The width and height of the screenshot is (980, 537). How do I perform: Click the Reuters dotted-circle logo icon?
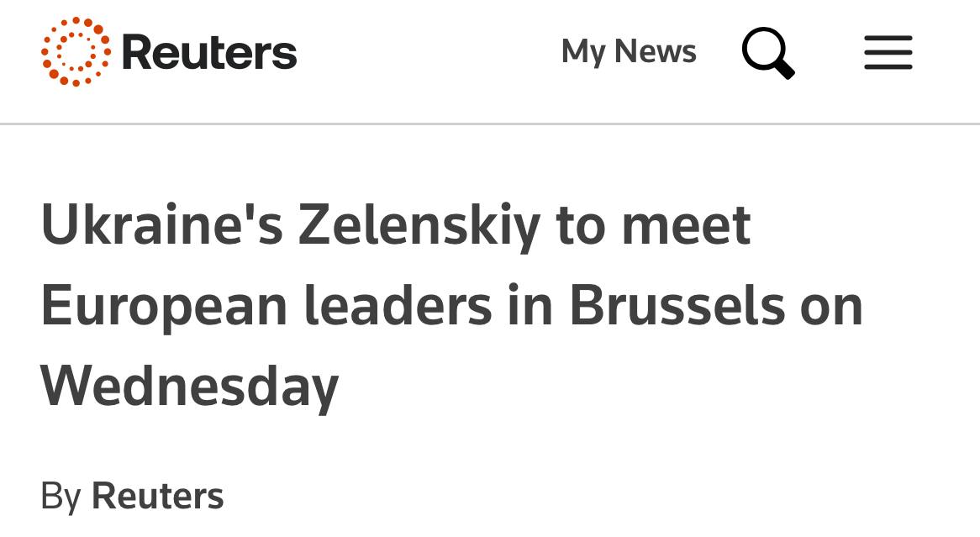click(x=76, y=51)
